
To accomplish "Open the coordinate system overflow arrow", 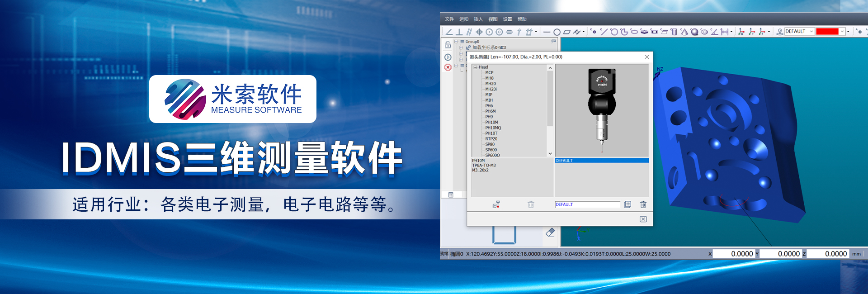I will pyautogui.click(x=769, y=32).
